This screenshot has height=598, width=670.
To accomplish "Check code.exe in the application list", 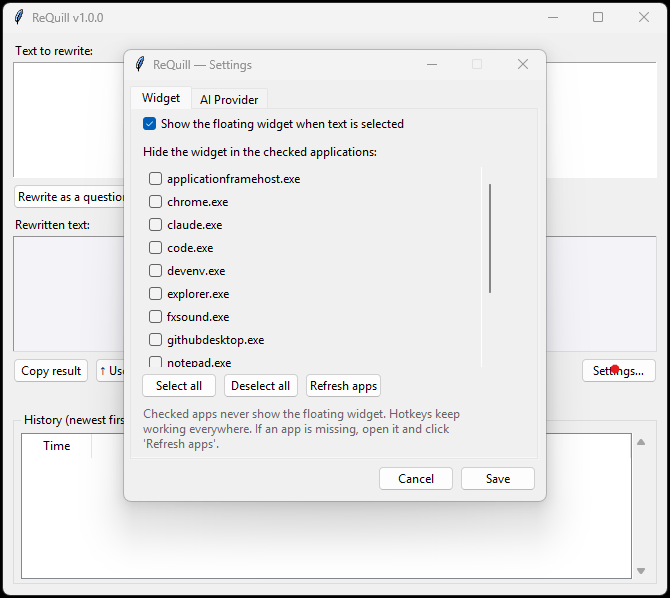I will point(155,248).
